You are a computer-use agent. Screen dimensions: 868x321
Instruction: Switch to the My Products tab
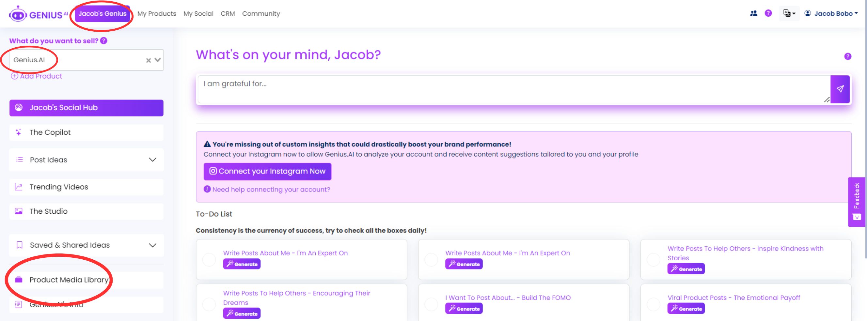click(157, 13)
